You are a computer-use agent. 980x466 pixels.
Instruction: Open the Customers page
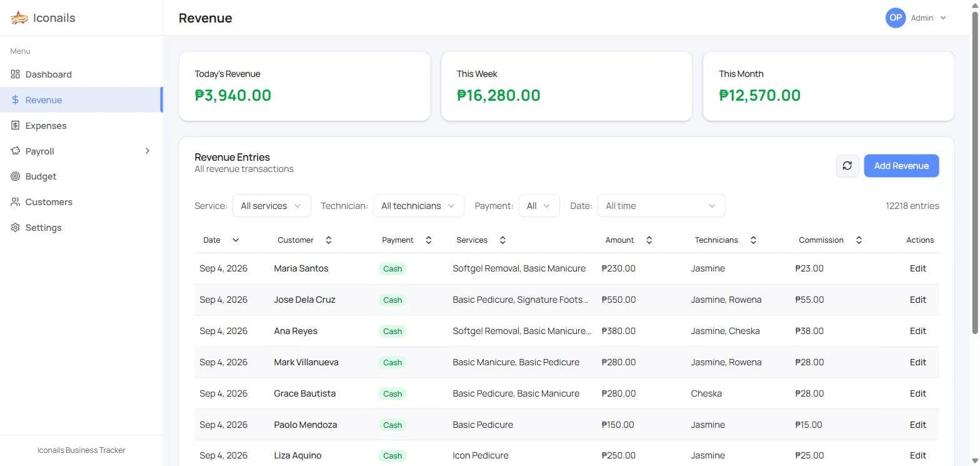[81, 202]
